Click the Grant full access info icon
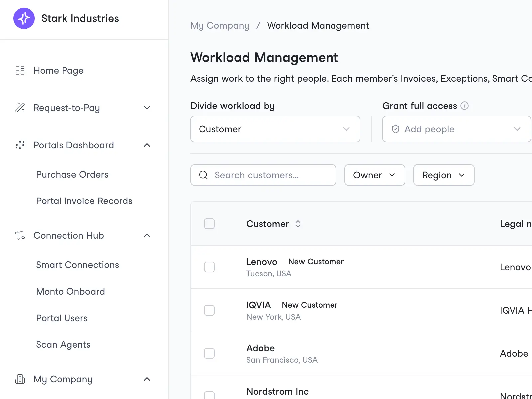This screenshot has width=532, height=399. point(465,106)
